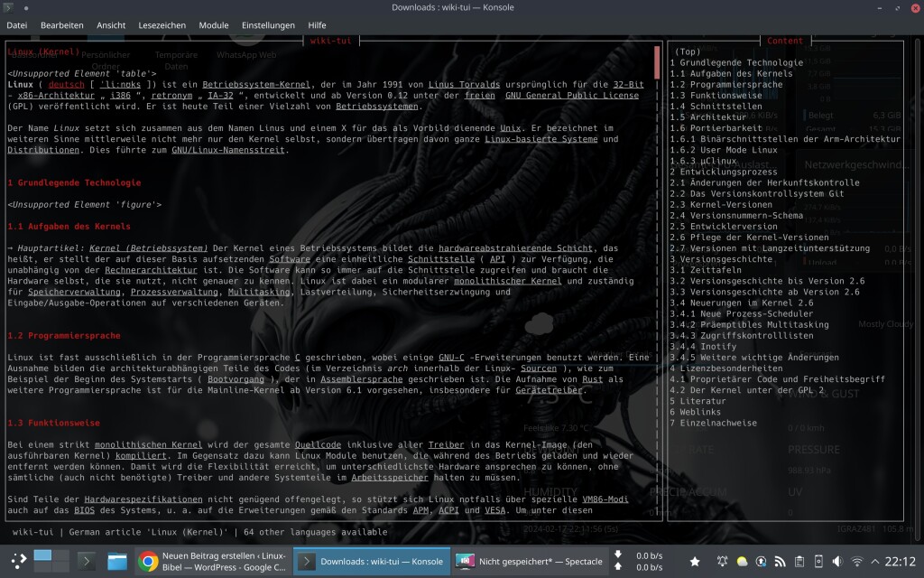Click the article scrollbar thumb
Screen dimensions: 924x578
657,62
